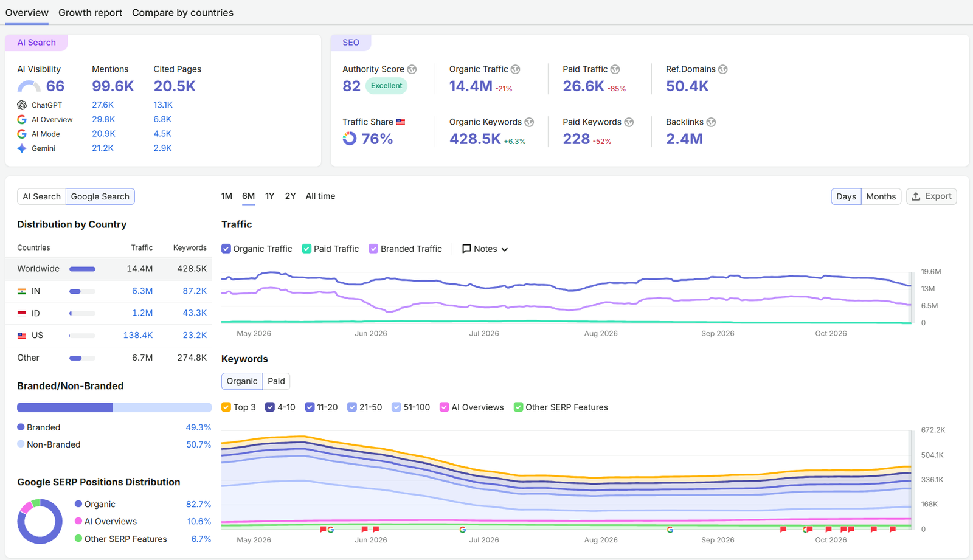Screen dimensions: 973x560
Task: Click the Backlinks globe icon
Action: pyautogui.click(x=711, y=122)
